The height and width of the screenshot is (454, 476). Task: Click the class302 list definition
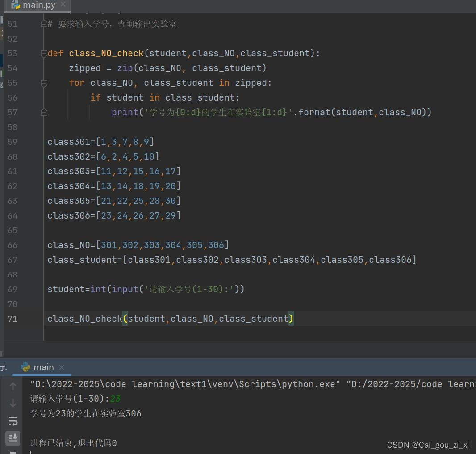pyautogui.click(x=103, y=156)
